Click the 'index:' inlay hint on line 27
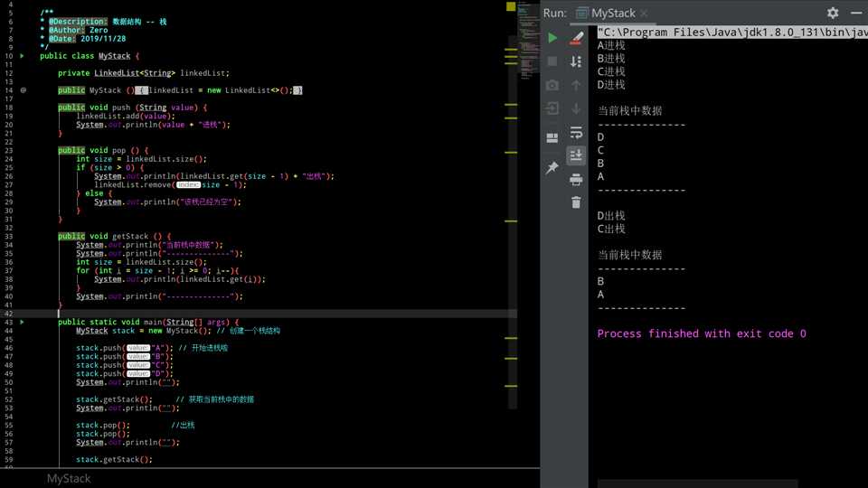 [188, 184]
